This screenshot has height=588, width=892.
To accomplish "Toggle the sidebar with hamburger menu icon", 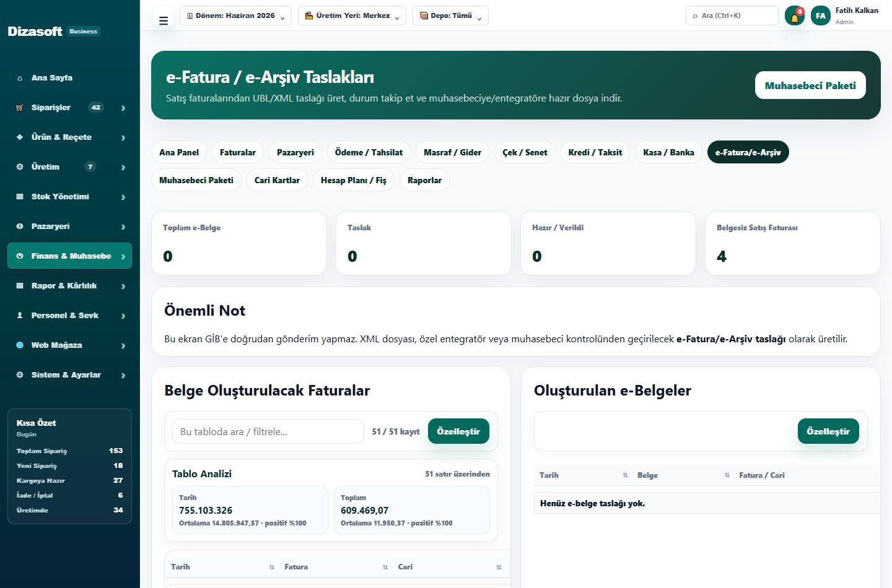I will [164, 20].
